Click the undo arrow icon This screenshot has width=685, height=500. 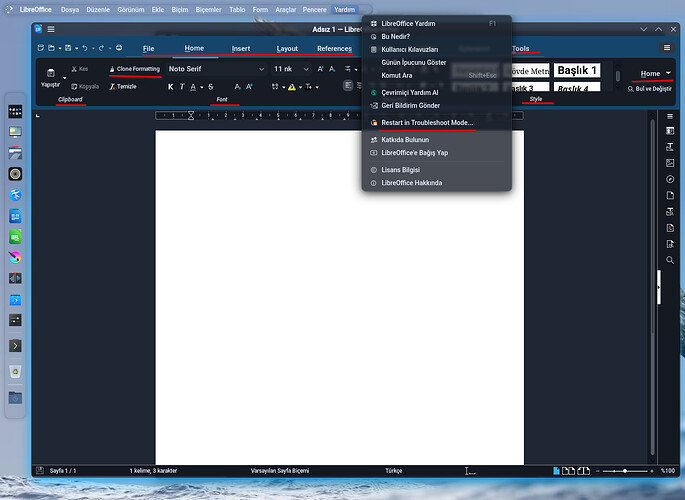(x=85, y=48)
